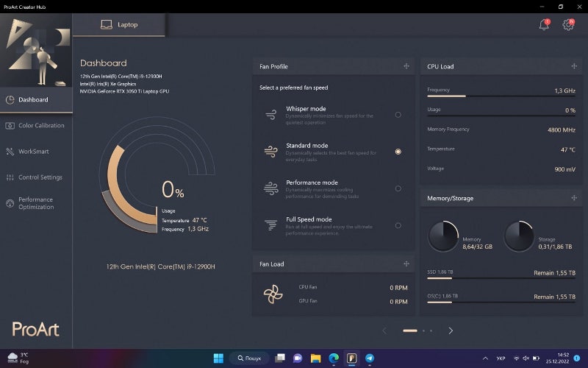Viewport: 588px width, 368px height.
Task: Go to the next dashboard page arrow
Action: click(x=451, y=330)
